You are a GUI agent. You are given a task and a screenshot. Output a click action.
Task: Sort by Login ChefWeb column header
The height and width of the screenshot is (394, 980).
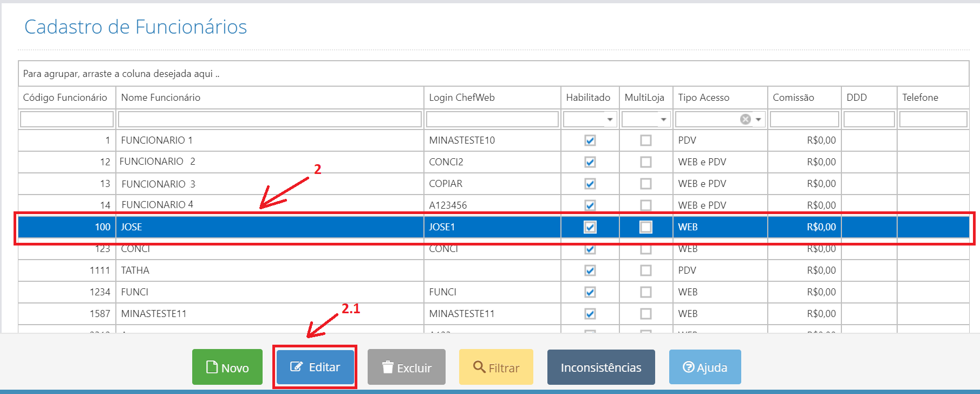tap(492, 98)
